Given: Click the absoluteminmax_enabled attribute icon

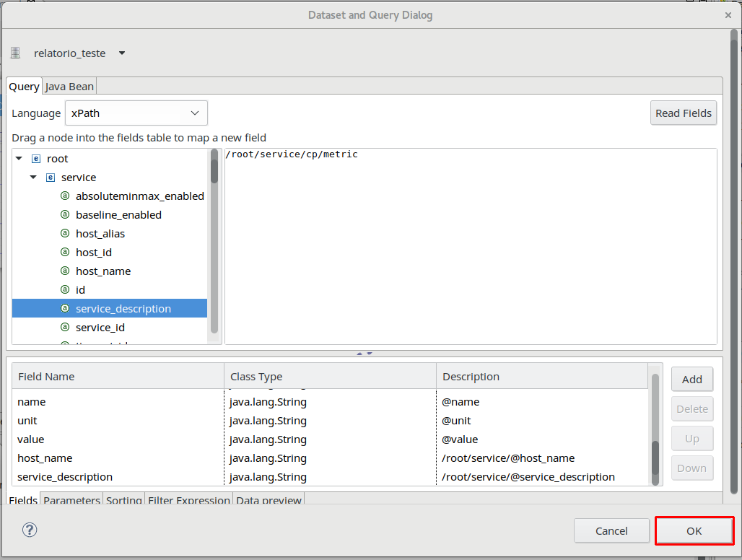Looking at the screenshot, I should tap(65, 196).
